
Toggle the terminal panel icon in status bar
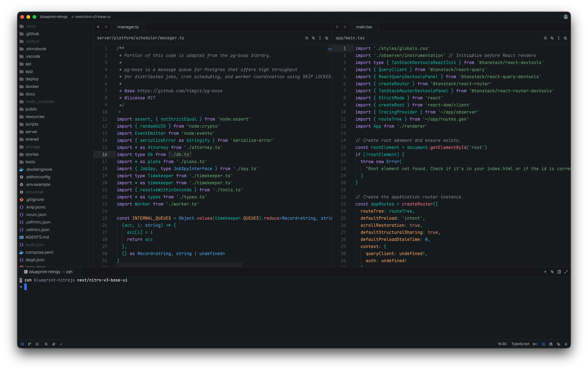(x=543, y=344)
